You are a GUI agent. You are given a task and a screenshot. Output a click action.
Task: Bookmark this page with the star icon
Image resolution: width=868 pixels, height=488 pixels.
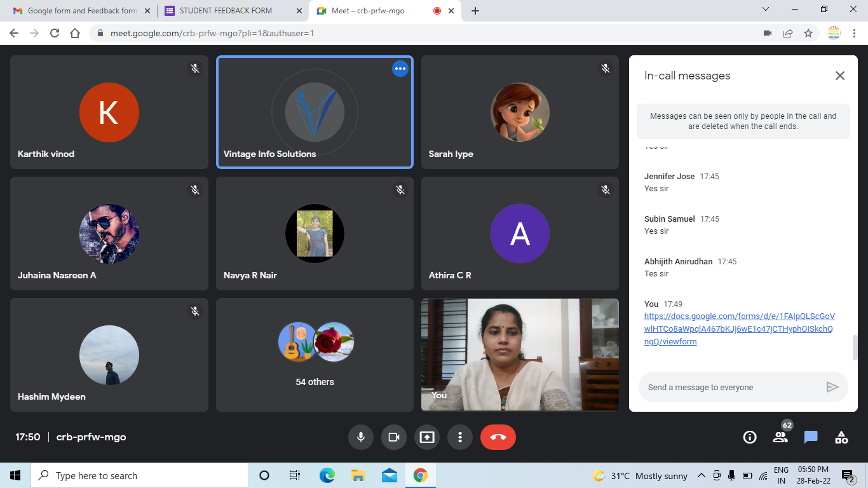pyautogui.click(x=808, y=33)
